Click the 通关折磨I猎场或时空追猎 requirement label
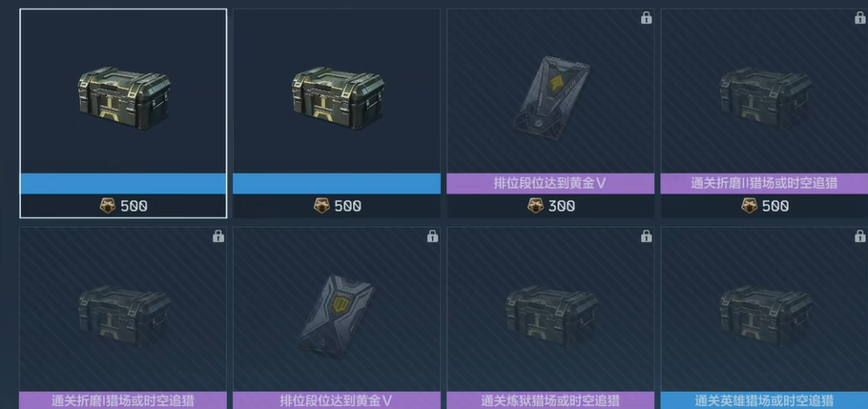The image size is (868, 409). pyautogui.click(x=123, y=400)
